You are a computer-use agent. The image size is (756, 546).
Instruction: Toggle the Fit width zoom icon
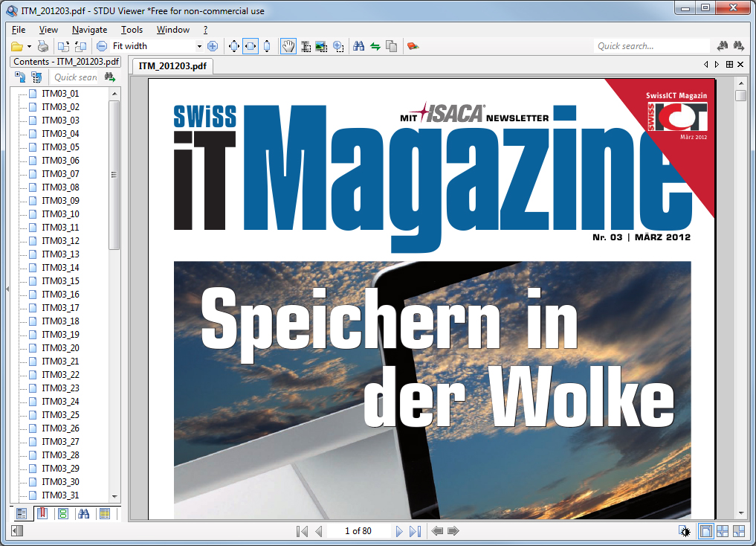point(251,46)
